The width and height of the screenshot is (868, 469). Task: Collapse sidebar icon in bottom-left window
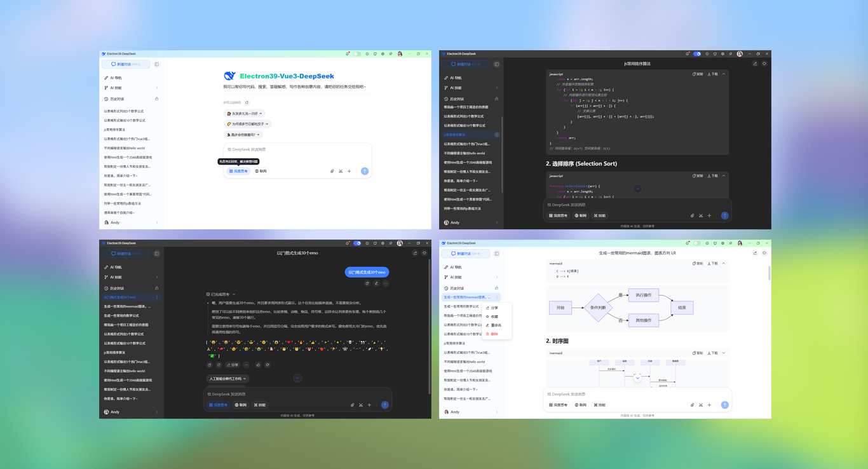pos(157,254)
